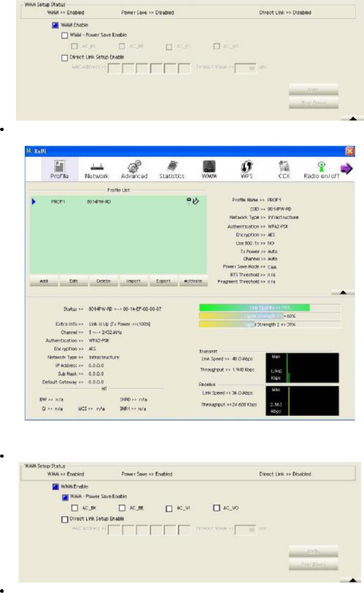Image resolution: width=364 pixels, height=593 pixels.
Task: Open the CCX page icon
Action: (x=284, y=168)
